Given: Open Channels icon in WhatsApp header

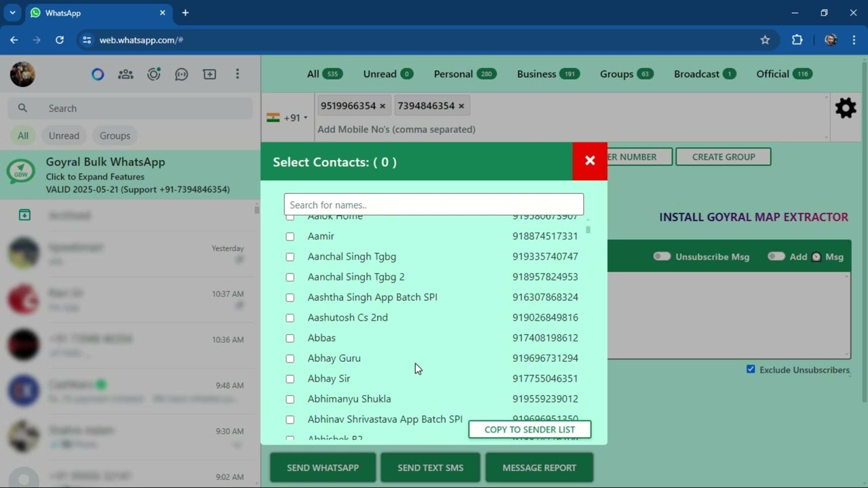Looking at the screenshot, I should click(182, 75).
